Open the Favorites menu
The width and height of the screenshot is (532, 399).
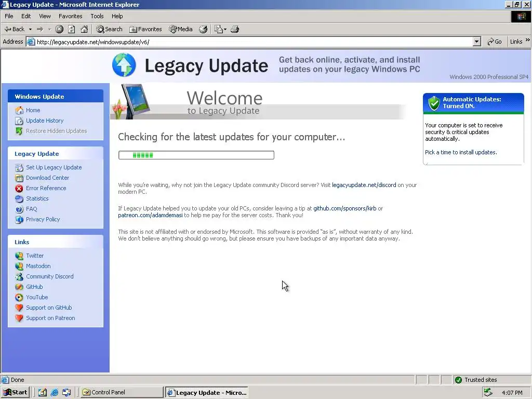70,16
